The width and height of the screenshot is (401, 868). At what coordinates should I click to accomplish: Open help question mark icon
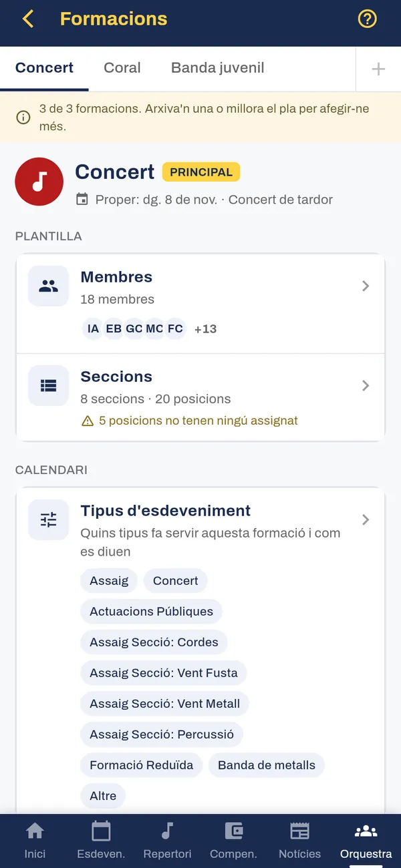click(x=368, y=19)
